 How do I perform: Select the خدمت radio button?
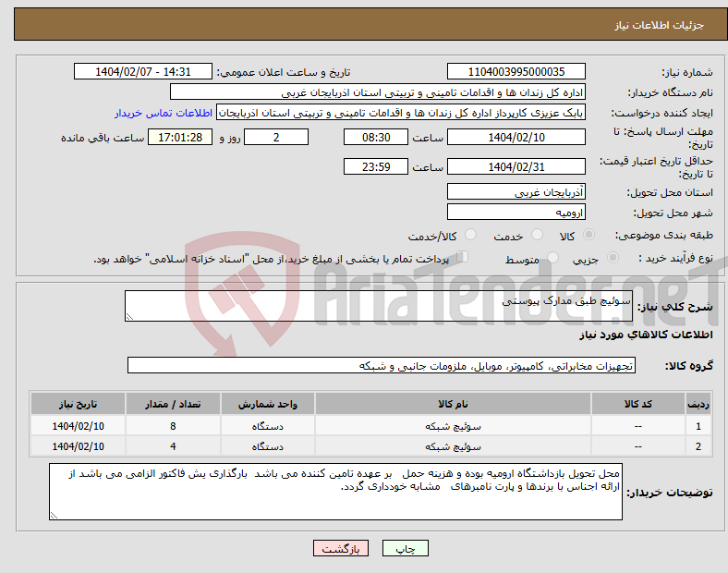pos(537,235)
